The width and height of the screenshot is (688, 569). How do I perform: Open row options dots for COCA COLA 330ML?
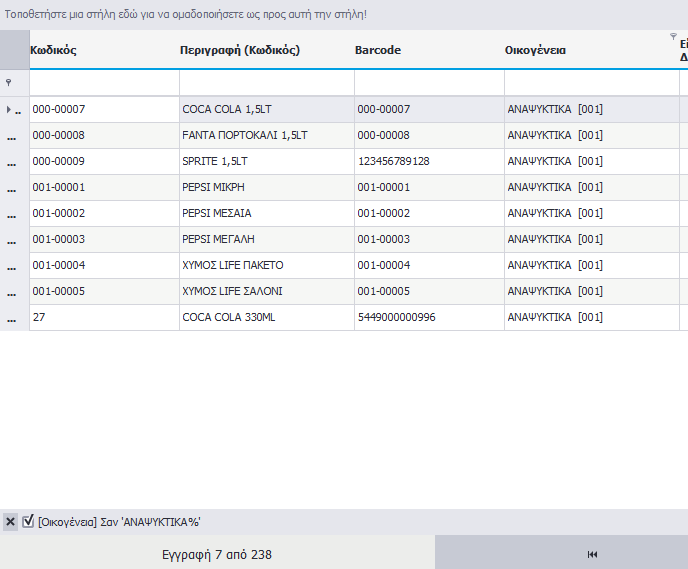click(x=14, y=318)
